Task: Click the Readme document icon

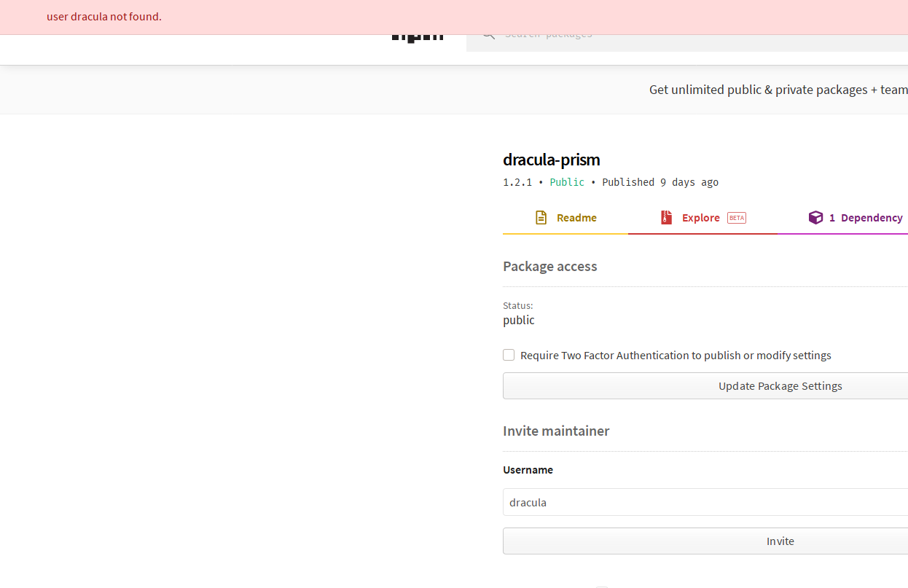Action: (541, 217)
